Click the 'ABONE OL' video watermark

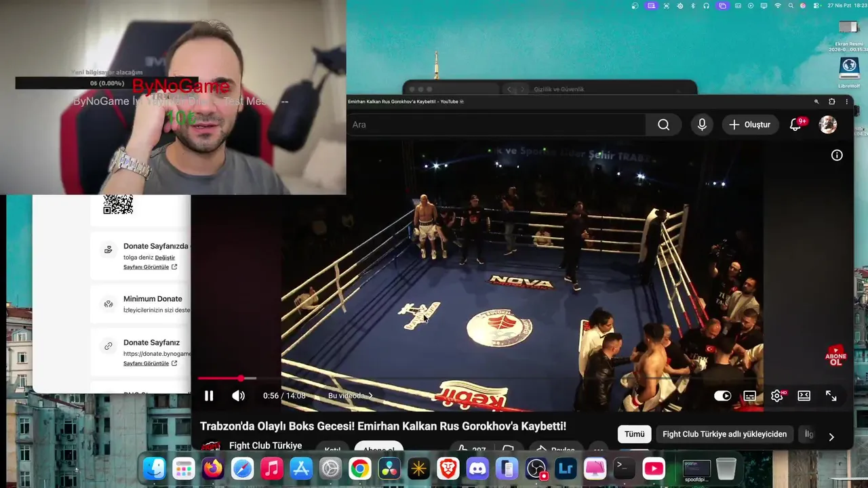click(835, 356)
